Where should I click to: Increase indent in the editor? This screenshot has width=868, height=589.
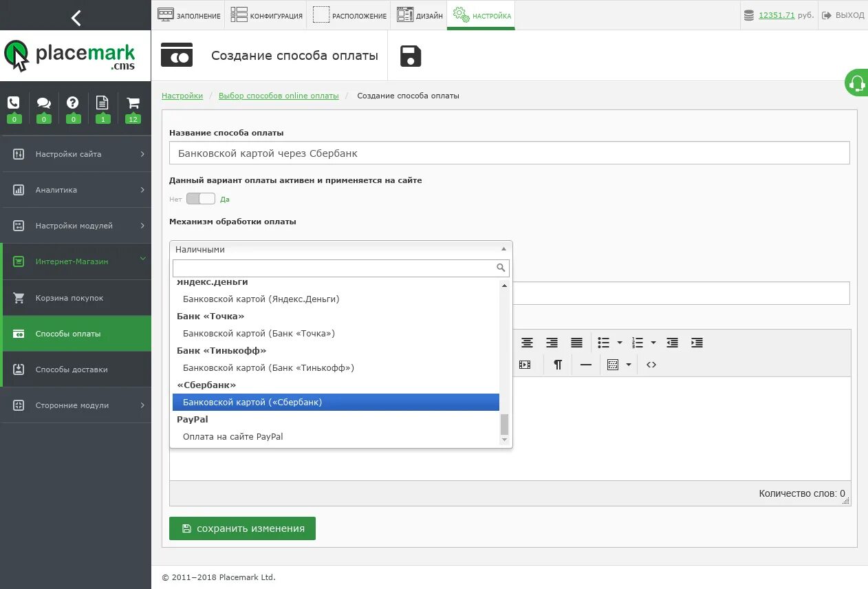pos(697,343)
